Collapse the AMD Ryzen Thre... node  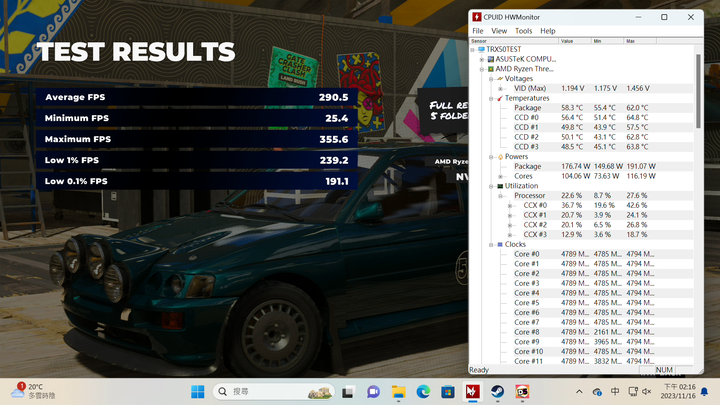[482, 69]
